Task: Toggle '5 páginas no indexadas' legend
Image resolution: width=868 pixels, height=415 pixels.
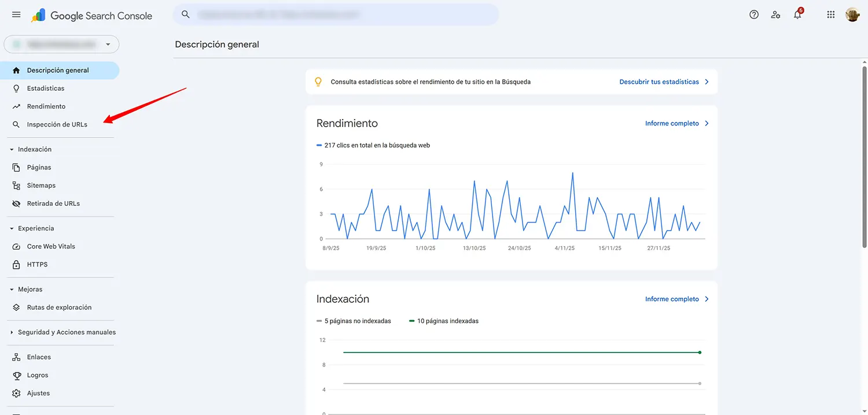Action: tap(354, 320)
